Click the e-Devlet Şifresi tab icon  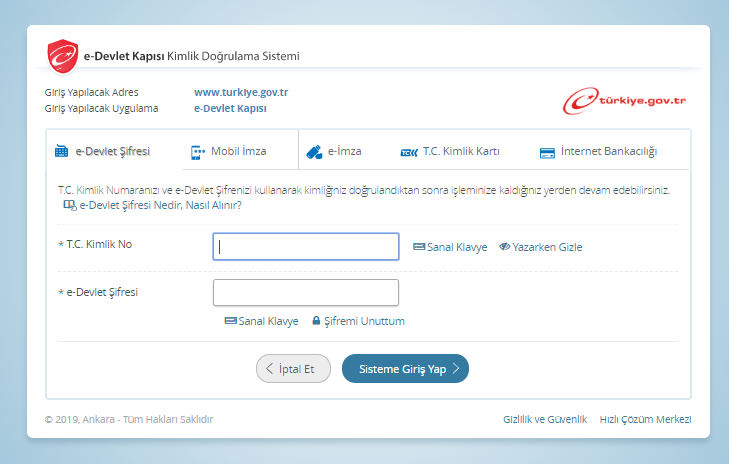(62, 152)
